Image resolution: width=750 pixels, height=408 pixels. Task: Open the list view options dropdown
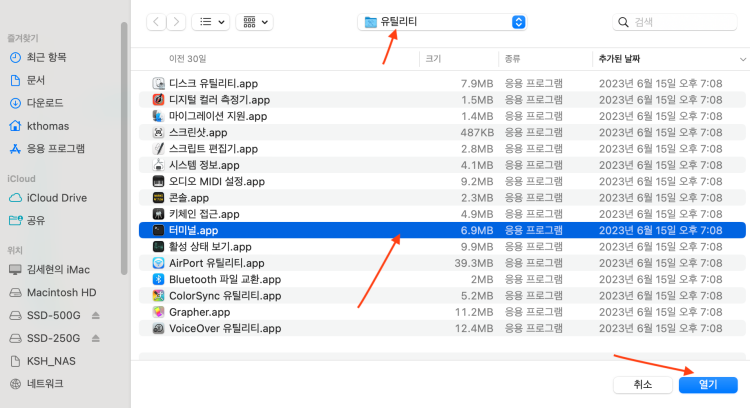pos(211,22)
